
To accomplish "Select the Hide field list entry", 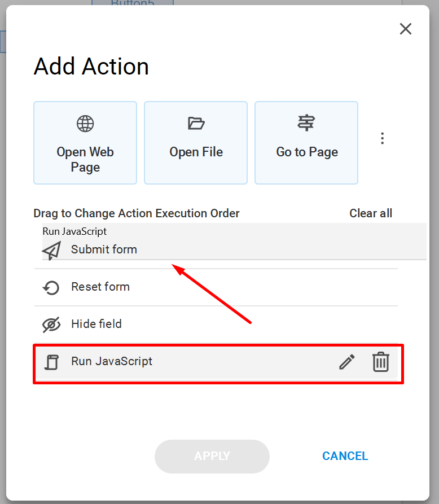I will (x=216, y=325).
